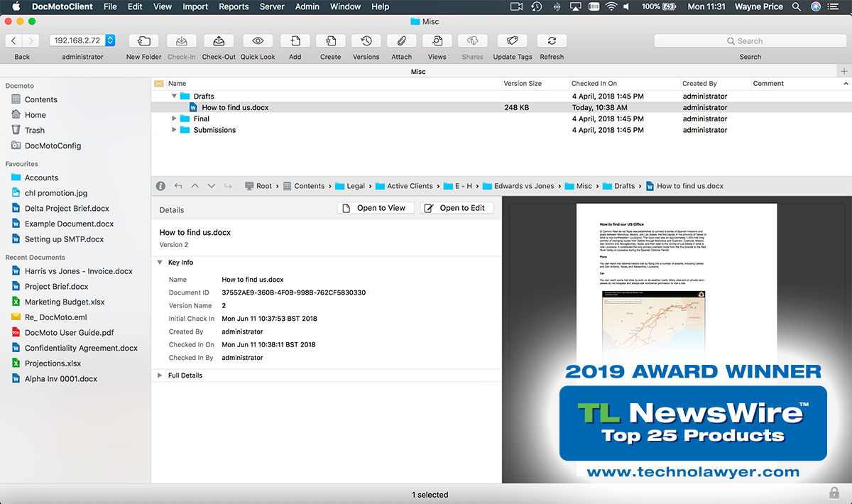Open the Server menu
Image resolution: width=852 pixels, height=504 pixels.
[x=272, y=6]
